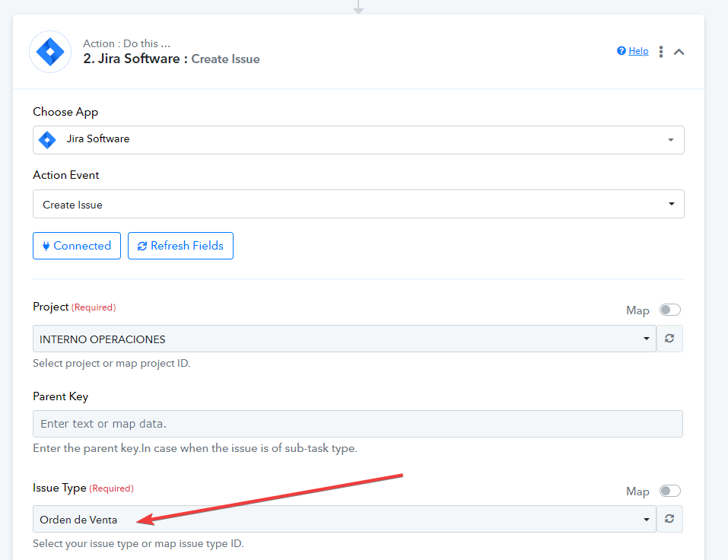Click the 'Select project or map project ID.' hint
The width and height of the screenshot is (728, 560).
tap(111, 363)
